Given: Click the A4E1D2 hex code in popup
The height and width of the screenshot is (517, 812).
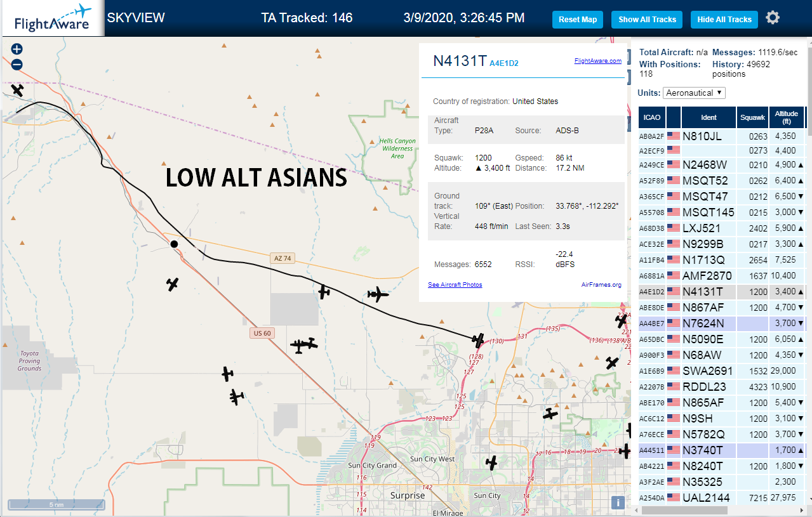Looking at the screenshot, I should coord(504,63).
